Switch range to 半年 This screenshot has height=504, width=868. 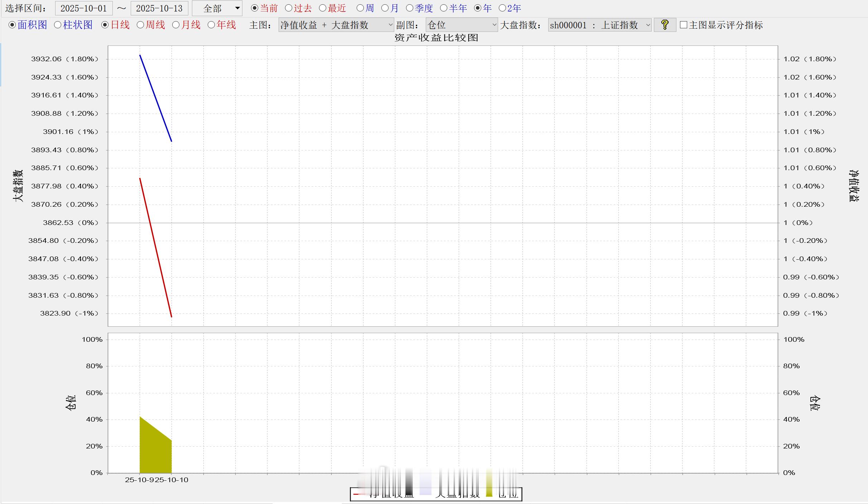pyautogui.click(x=444, y=8)
